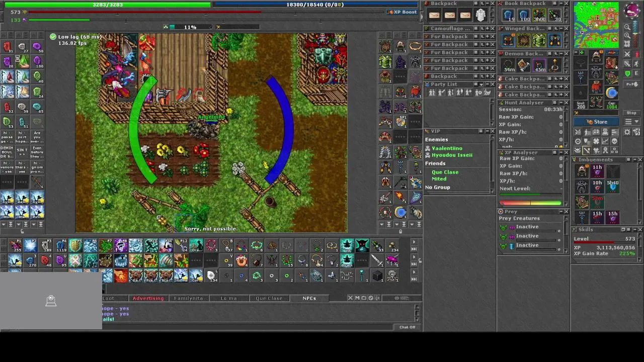Click the X icon beside chat tabs
Viewport: 644px width, 362px height.
(x=351, y=298)
